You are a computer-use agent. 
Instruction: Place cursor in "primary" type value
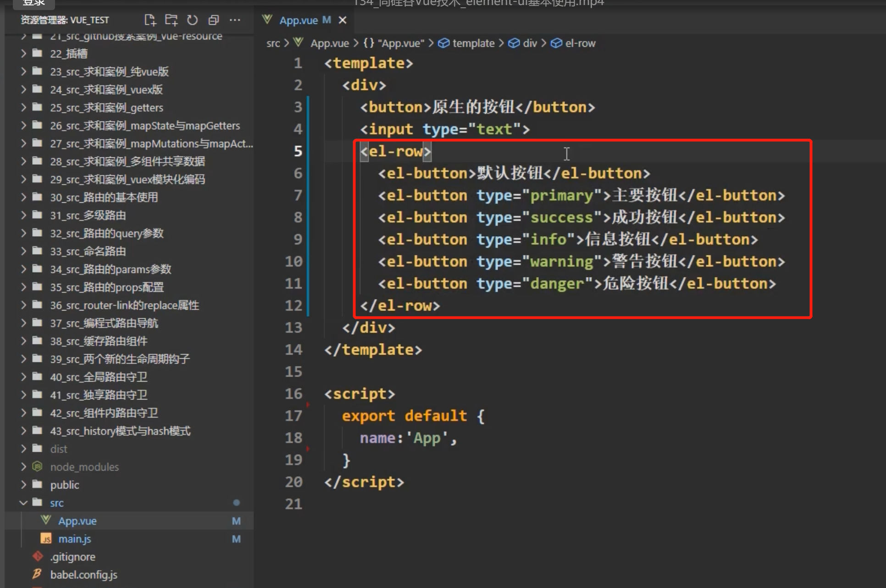point(561,195)
